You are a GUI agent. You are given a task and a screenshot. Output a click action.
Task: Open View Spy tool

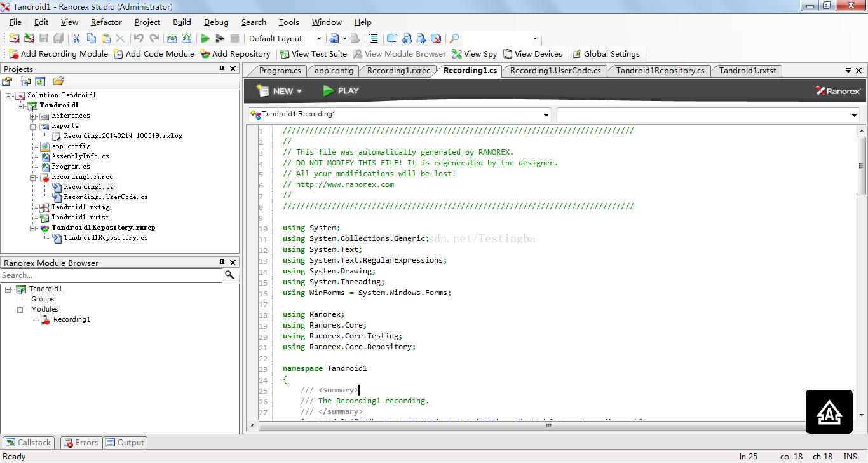[475, 54]
